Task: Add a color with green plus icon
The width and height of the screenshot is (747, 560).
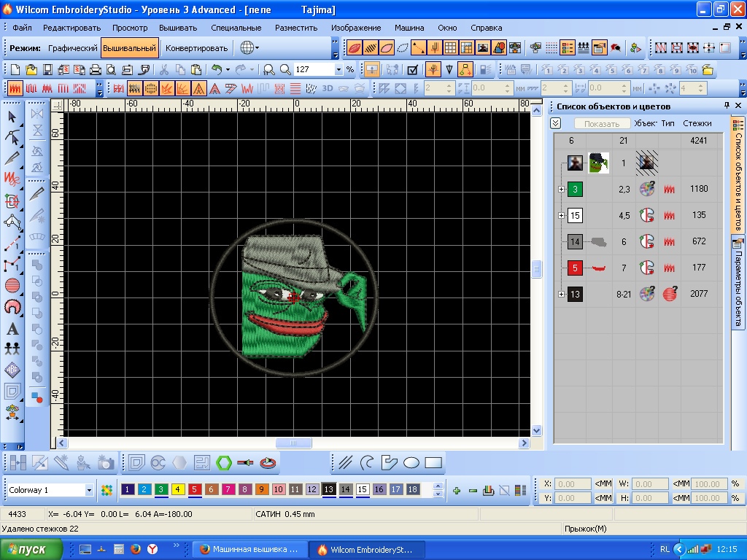Action: coord(457,491)
